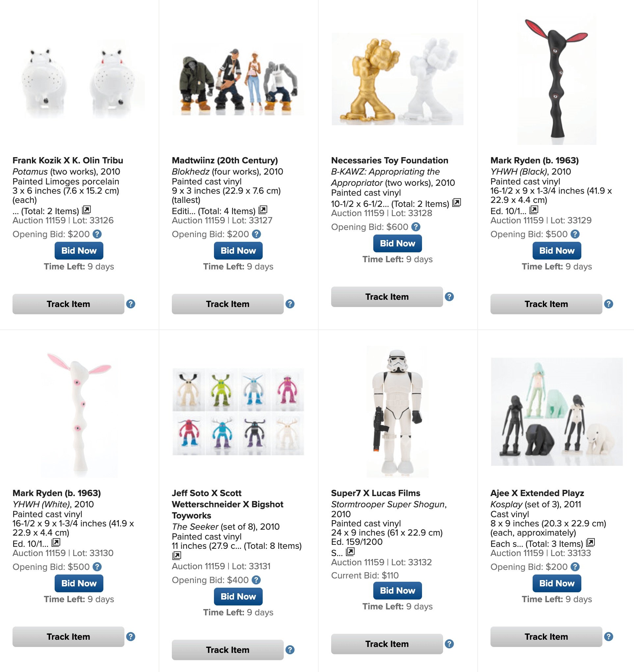This screenshot has width=634, height=672.
Task: Click the help icon next to Stormtrooper Track Item
Action: tap(449, 644)
